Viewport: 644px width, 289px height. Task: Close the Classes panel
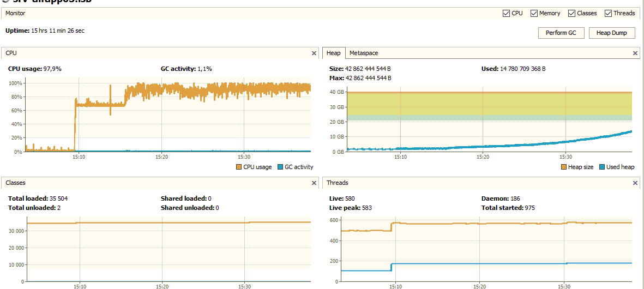coord(314,183)
